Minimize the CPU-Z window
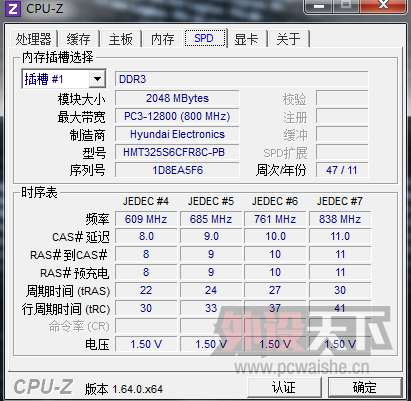The height and width of the screenshot is (401, 411). tap(319, 5)
